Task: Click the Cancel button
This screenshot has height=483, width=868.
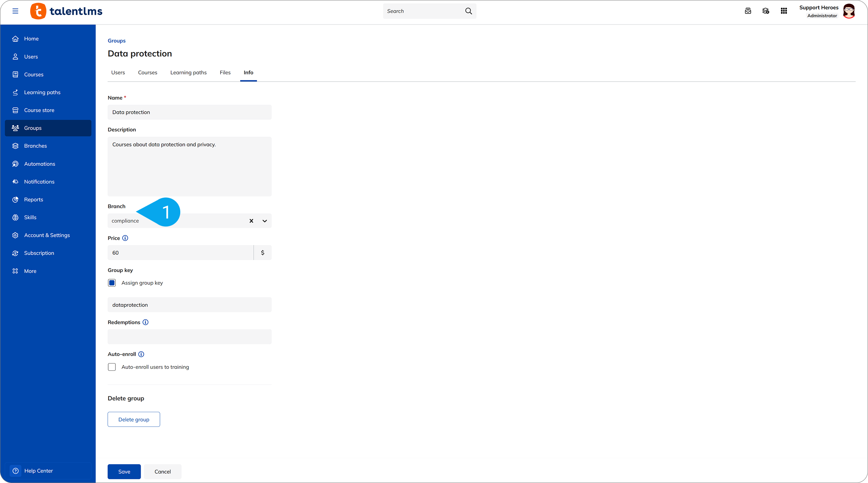Action: [x=163, y=472]
